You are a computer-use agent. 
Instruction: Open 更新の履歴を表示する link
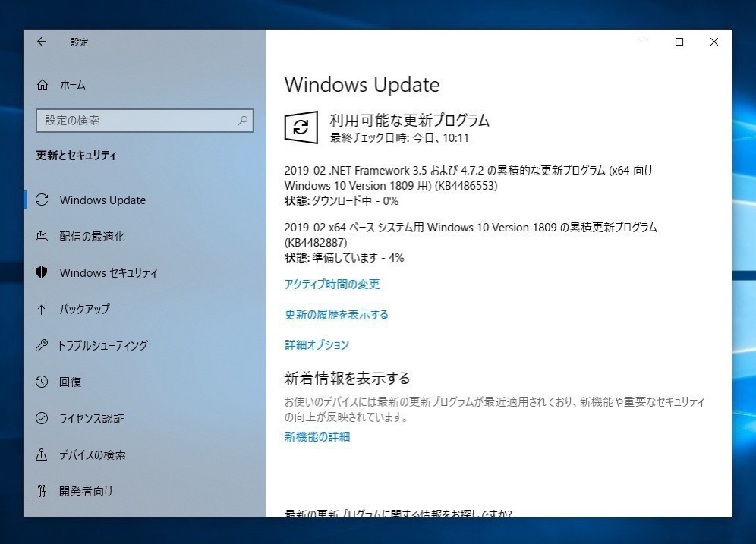336,314
